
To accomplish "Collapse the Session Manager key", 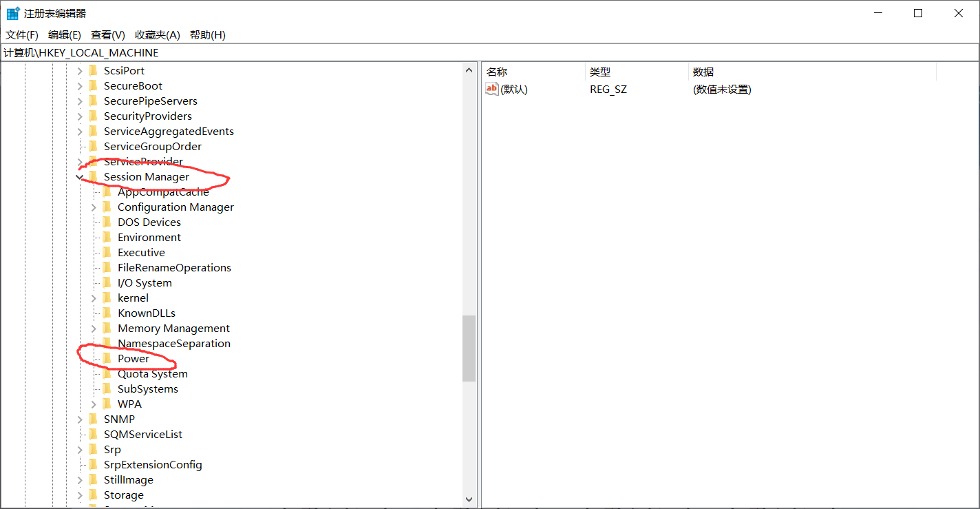I will pos(80,176).
